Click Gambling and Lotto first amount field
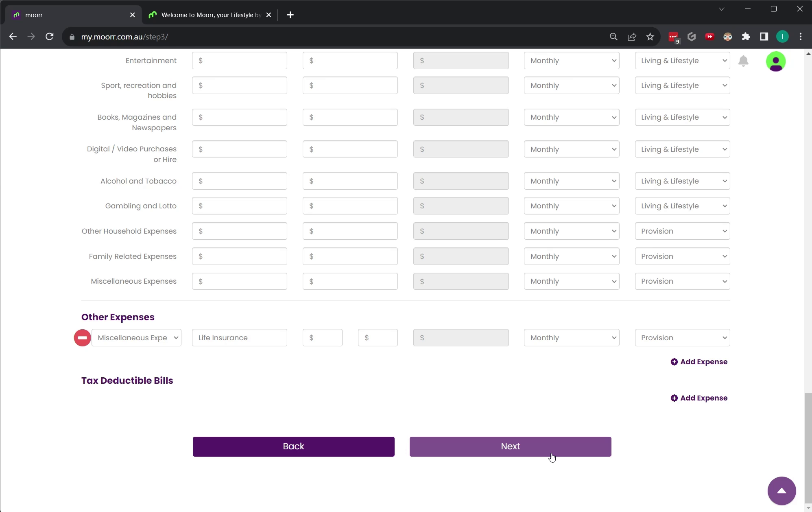The width and height of the screenshot is (812, 512). pos(239,206)
